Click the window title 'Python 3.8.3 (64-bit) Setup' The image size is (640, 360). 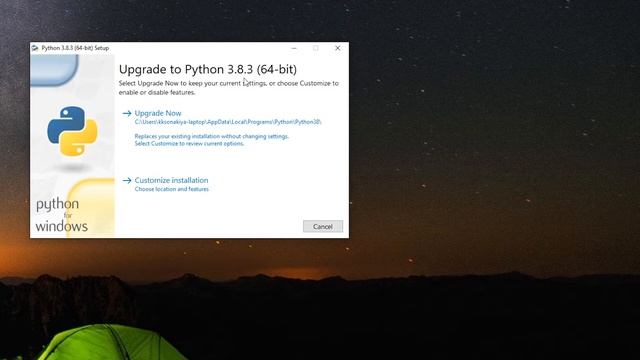pyautogui.click(x=75, y=48)
